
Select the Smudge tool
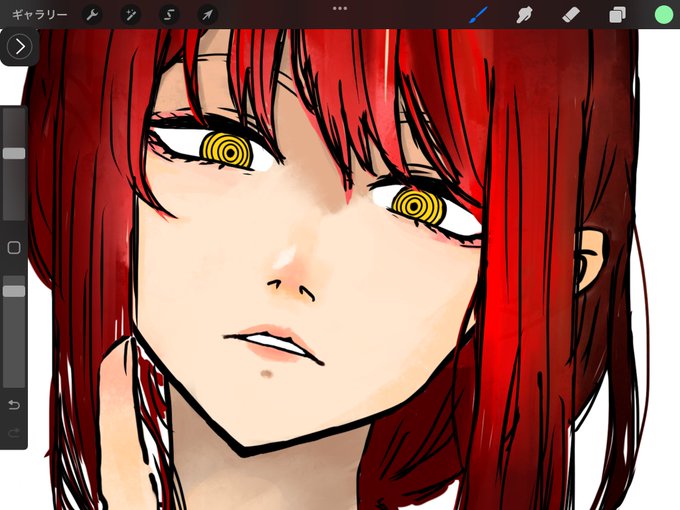(x=524, y=15)
